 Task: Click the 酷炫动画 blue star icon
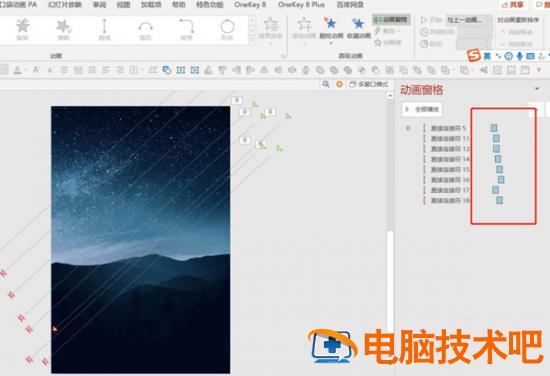[x=331, y=24]
